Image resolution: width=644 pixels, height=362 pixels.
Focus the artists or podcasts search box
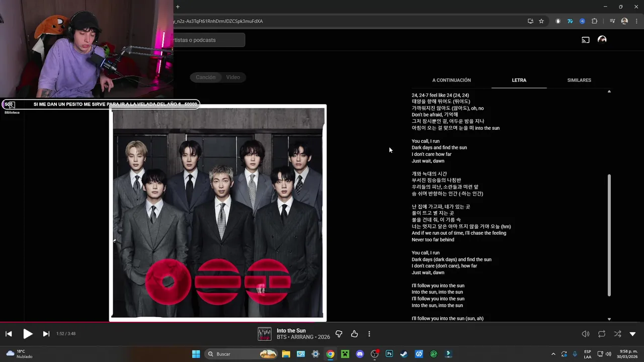tap(209, 40)
